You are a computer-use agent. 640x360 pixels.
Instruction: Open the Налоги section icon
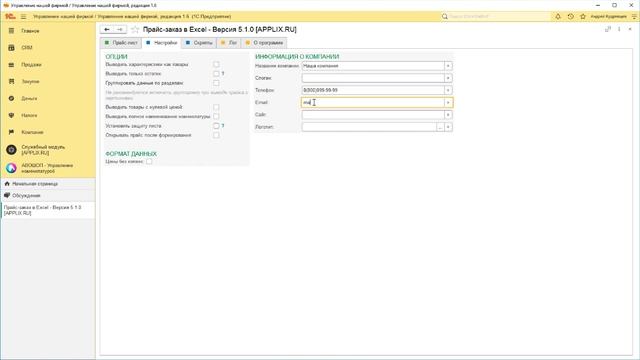(x=11, y=116)
